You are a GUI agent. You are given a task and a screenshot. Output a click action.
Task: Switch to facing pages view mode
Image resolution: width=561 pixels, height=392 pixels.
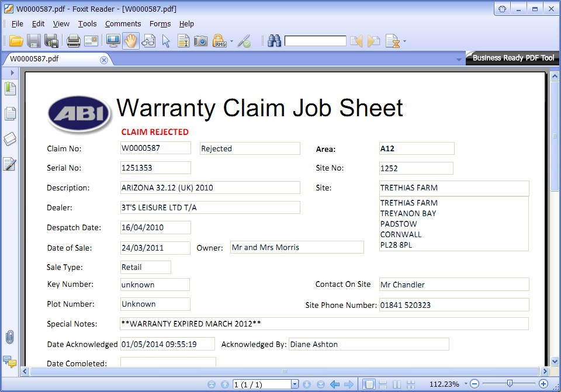pos(397,384)
